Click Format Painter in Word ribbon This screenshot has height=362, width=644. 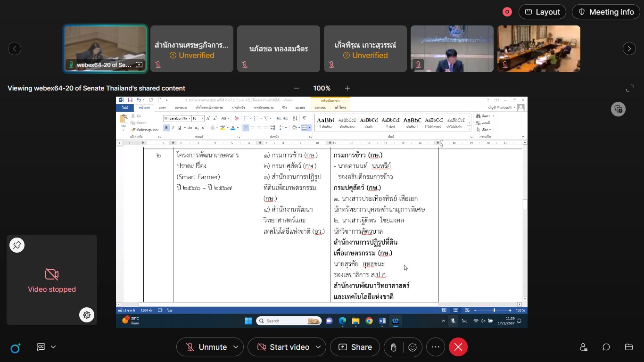point(145,130)
